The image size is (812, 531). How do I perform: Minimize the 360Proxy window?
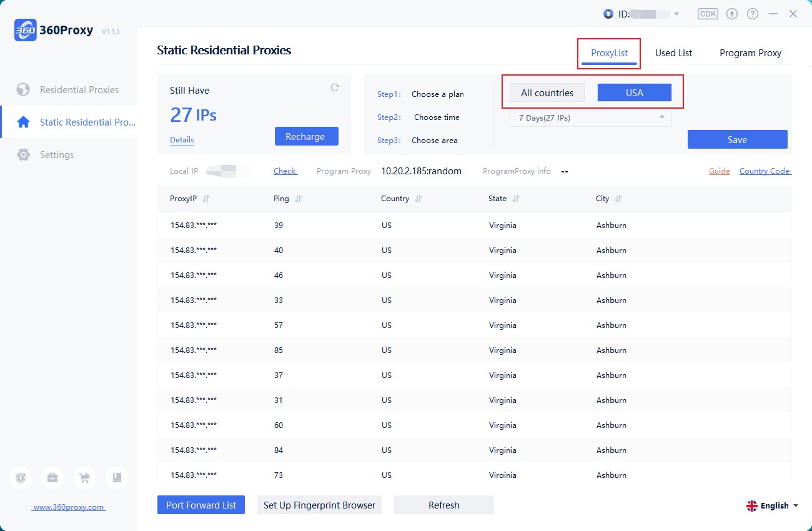coord(773,14)
